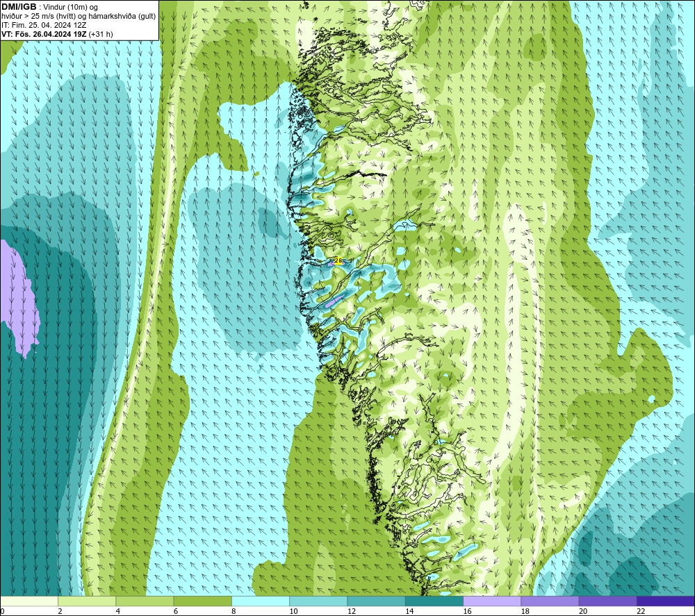Screen dimensions: 695x616
Task: Click the legend scale label '16'
Action: tap(467, 611)
